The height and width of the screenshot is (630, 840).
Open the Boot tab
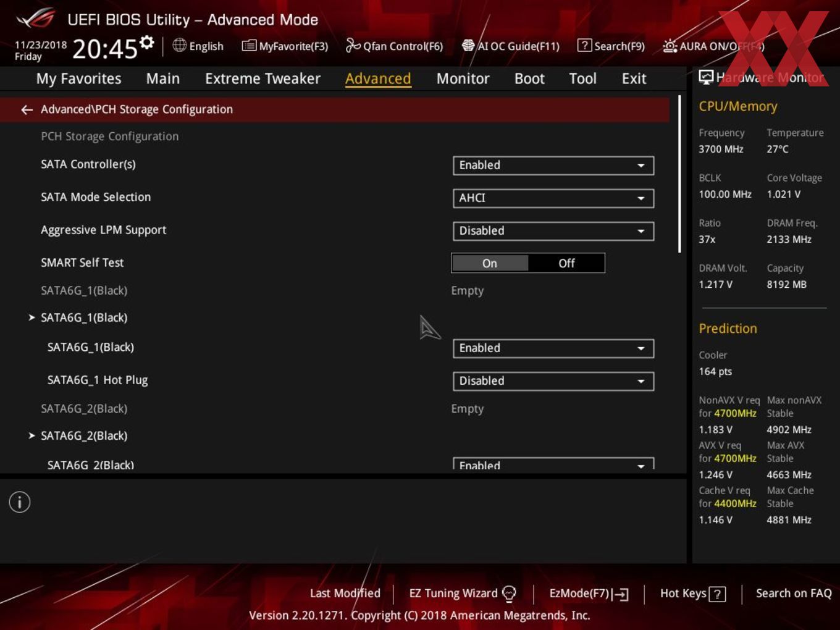click(x=529, y=78)
